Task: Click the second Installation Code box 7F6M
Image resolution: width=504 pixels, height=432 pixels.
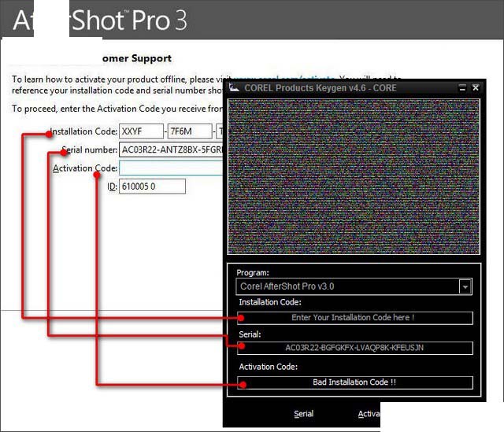Action: point(190,131)
